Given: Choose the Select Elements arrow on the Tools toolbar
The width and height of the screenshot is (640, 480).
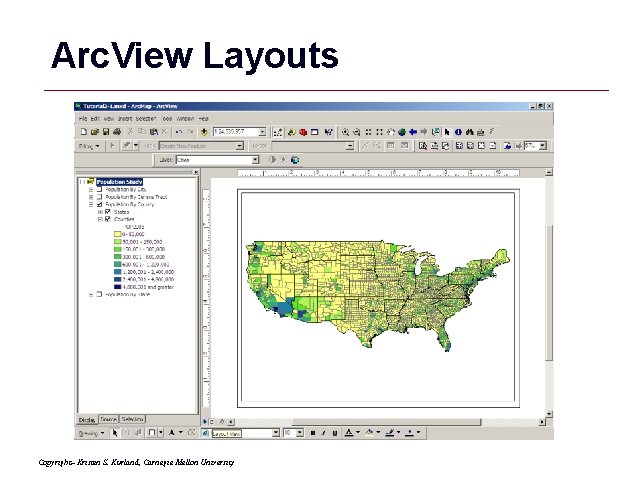Looking at the screenshot, I should 447,132.
